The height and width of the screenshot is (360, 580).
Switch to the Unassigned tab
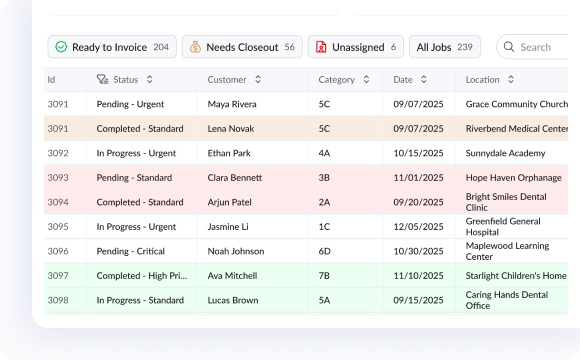pyautogui.click(x=355, y=47)
